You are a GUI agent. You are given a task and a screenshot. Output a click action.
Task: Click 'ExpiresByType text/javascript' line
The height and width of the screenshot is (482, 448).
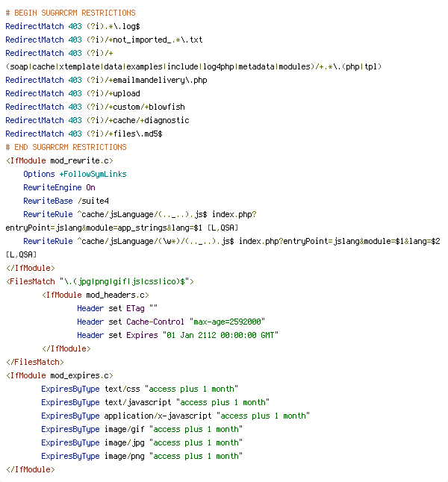click(155, 402)
